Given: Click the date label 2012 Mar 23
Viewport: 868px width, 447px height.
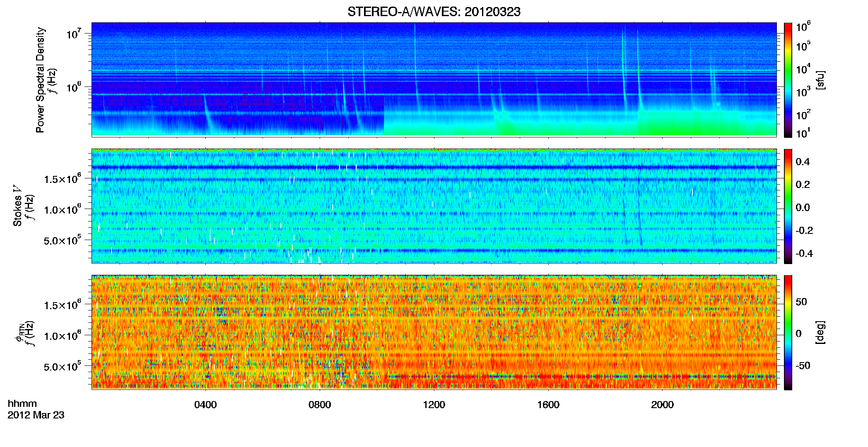Looking at the screenshot, I should point(36,415).
